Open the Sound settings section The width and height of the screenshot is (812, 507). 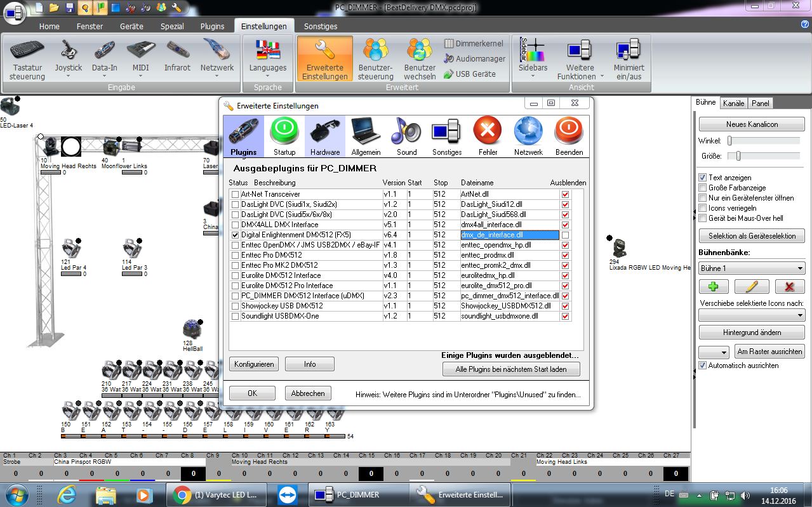pos(406,136)
